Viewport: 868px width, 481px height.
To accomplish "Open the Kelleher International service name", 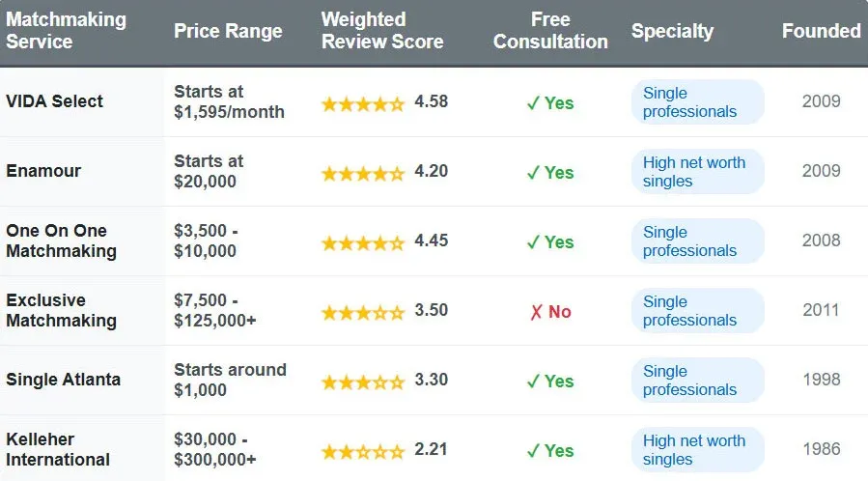I will 58,449.
